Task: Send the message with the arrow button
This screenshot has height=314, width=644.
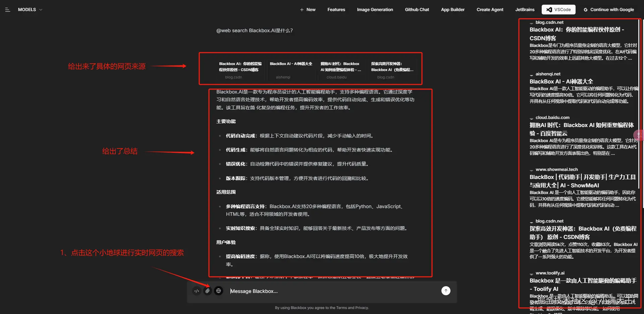Action: click(x=446, y=291)
